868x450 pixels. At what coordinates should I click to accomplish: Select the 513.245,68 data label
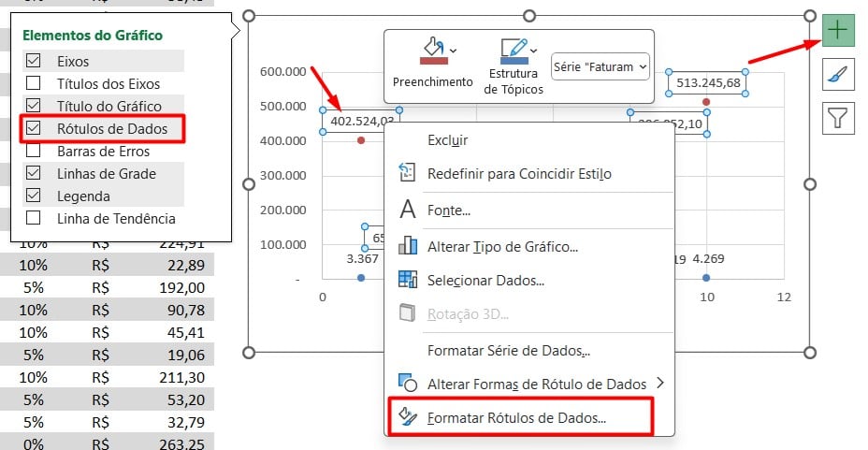(x=707, y=83)
